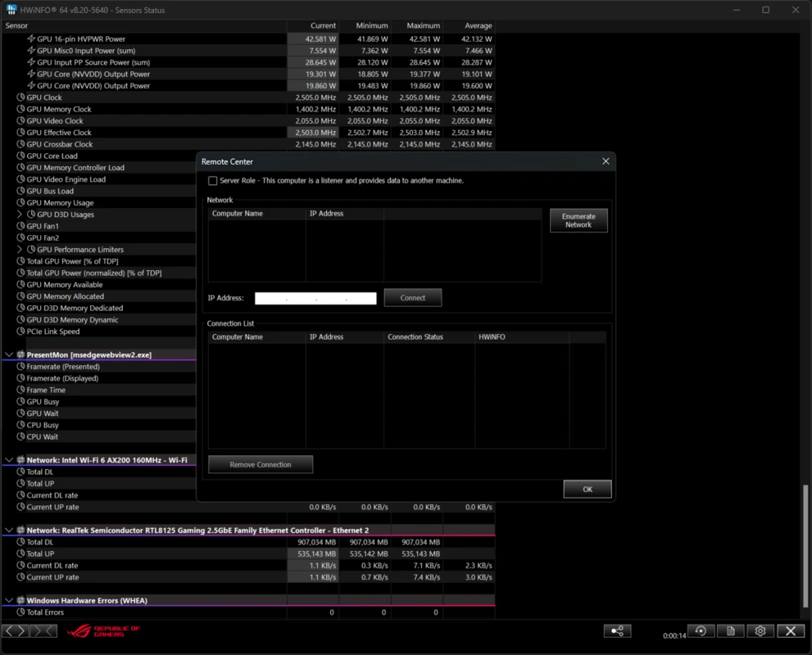Image resolution: width=812 pixels, height=655 pixels.
Task: Click chip icon beside Windows Hardware Errors header
Action: (20, 600)
